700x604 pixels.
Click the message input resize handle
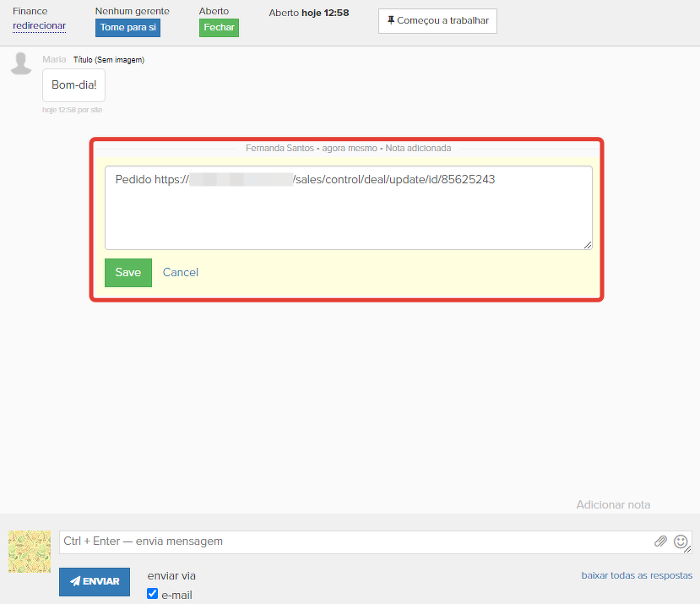coord(688,550)
